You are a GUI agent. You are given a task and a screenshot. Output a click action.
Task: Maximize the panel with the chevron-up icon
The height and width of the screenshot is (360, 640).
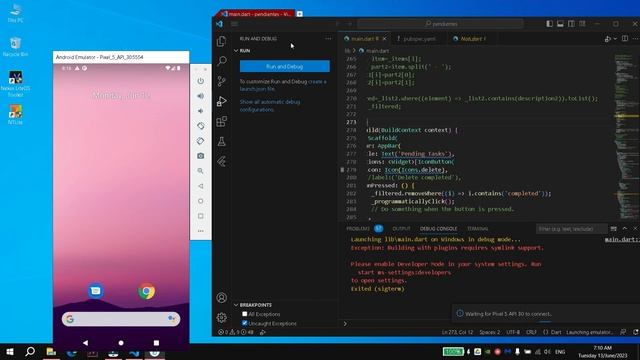point(624,229)
